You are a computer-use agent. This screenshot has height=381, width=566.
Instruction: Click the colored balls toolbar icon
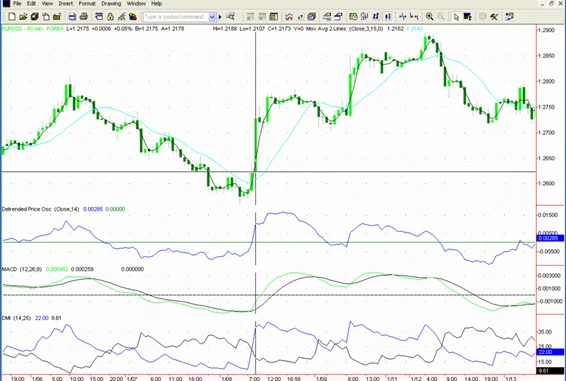pos(133,17)
